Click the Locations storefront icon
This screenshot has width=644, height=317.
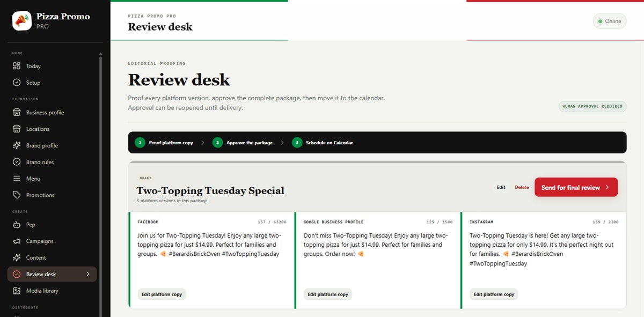coord(17,129)
